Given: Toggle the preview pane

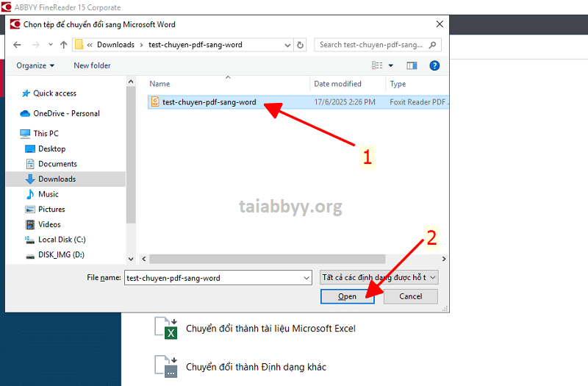Looking at the screenshot, I should click(412, 65).
